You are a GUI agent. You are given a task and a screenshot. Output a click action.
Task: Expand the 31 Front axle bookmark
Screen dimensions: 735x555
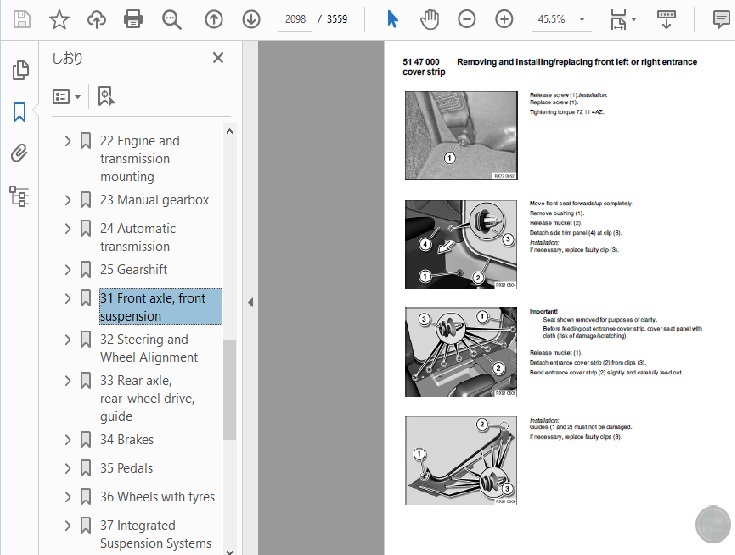(x=68, y=299)
